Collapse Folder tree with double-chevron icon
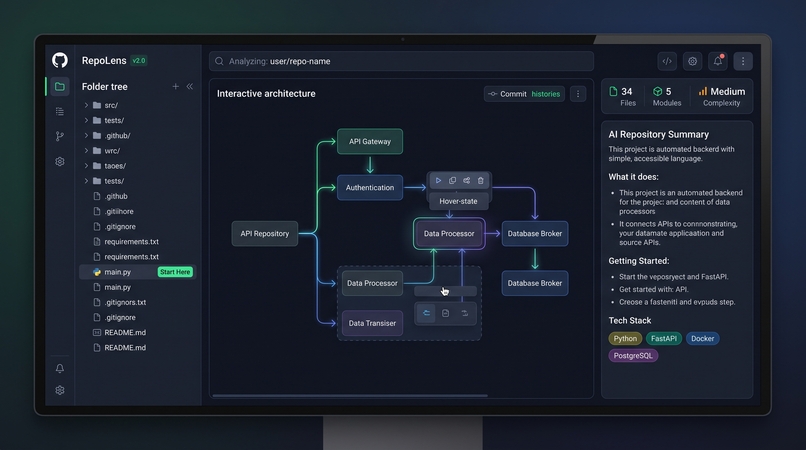 point(190,86)
